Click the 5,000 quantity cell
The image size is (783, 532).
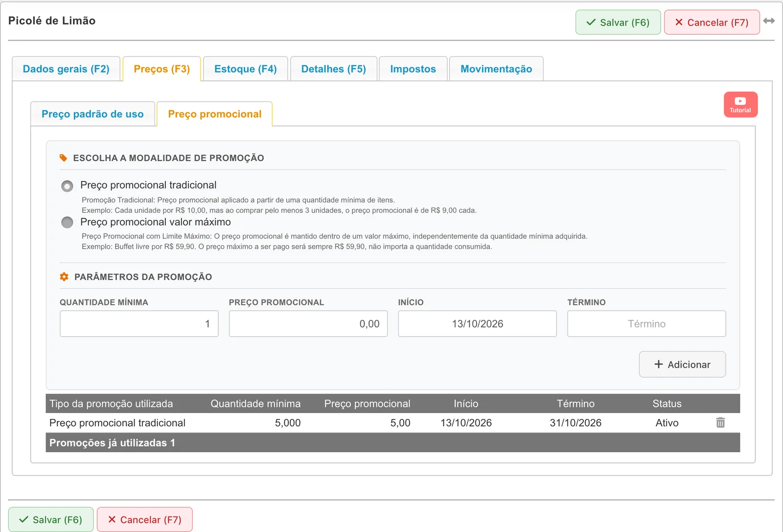click(288, 423)
